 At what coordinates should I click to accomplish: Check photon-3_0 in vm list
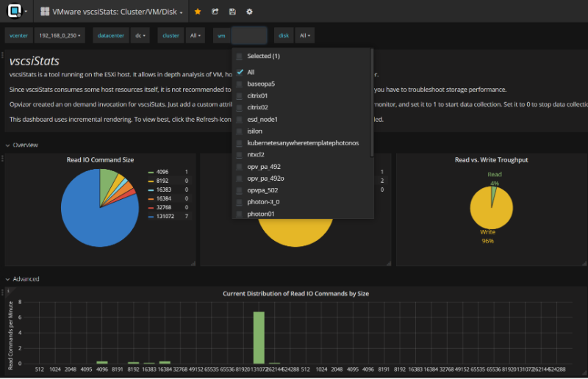point(240,202)
